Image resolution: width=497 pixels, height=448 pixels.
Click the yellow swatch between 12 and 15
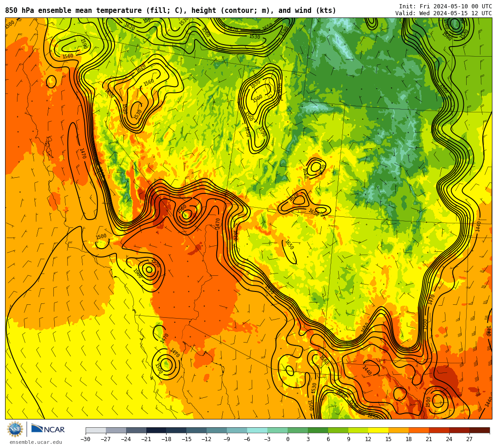379,430
